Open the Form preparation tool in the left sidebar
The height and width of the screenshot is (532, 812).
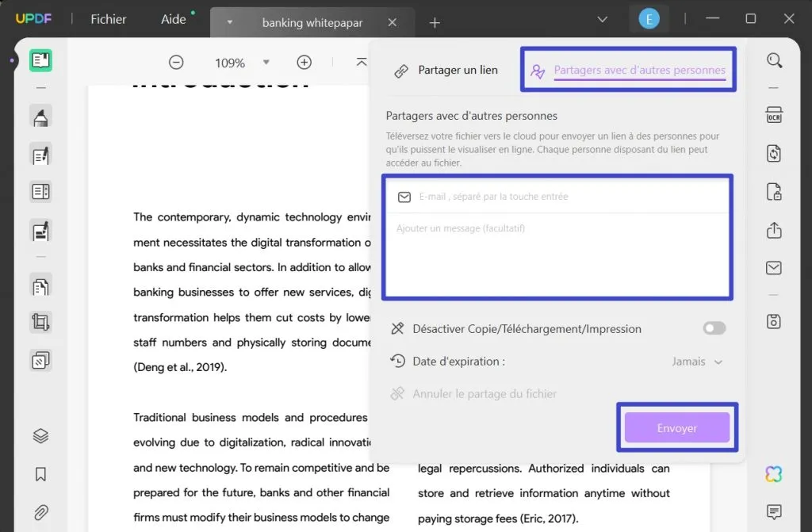click(40, 192)
